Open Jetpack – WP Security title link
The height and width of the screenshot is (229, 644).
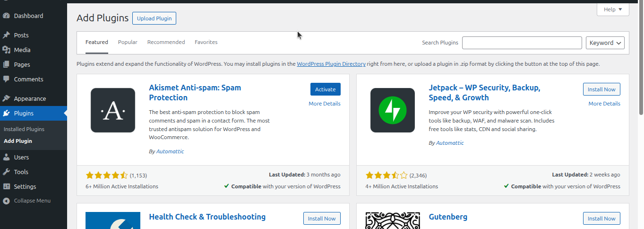[x=484, y=93]
